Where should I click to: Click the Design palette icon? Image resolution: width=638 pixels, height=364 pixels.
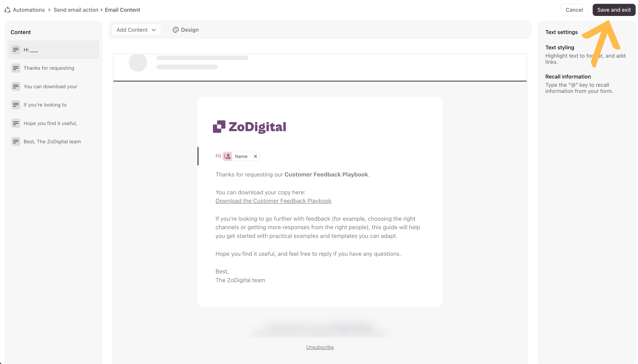(x=176, y=30)
